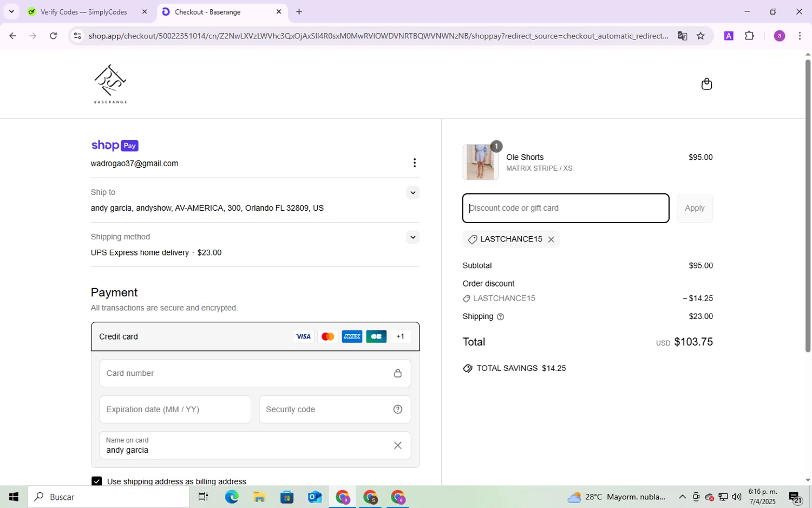Viewport: 812px width, 508px height.
Task: Open the Extensions puzzle icon
Action: click(749, 36)
